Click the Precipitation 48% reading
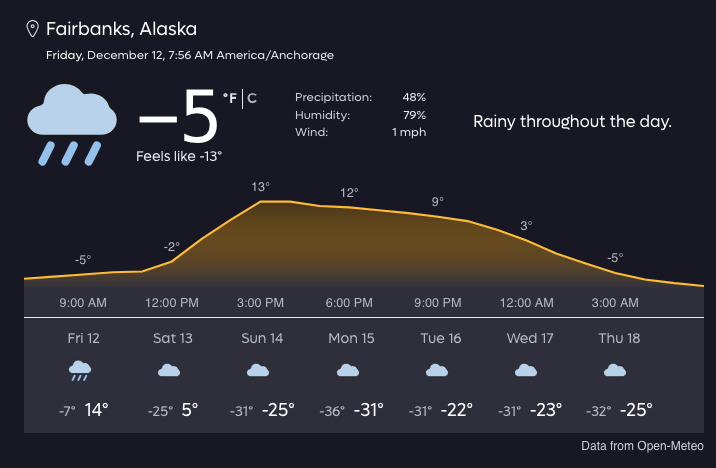The width and height of the screenshot is (716, 468). click(360, 97)
